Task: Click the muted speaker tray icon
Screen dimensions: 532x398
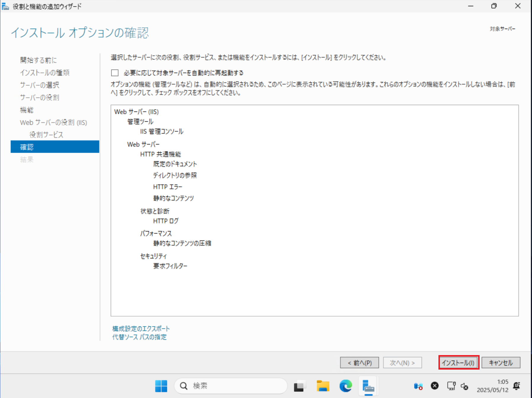Action: (x=465, y=386)
